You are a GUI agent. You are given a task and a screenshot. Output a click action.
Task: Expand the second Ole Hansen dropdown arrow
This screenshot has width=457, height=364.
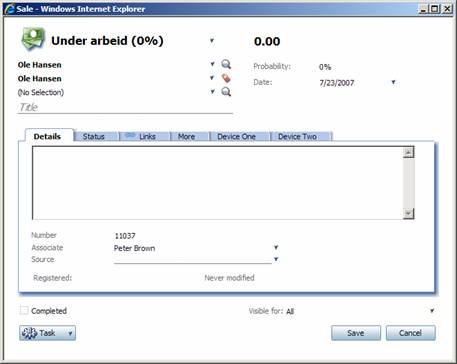coord(212,78)
